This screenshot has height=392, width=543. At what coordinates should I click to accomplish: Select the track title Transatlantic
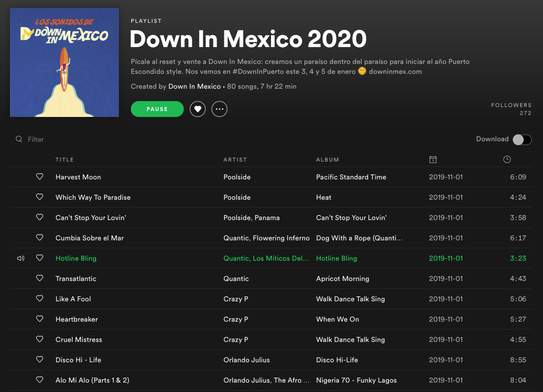[x=76, y=279]
